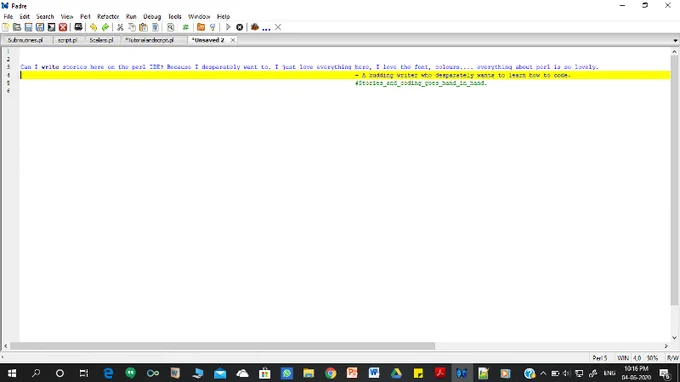Click the green Redo arrow icon
Image resolution: width=680 pixels, height=382 pixels.
click(105, 27)
